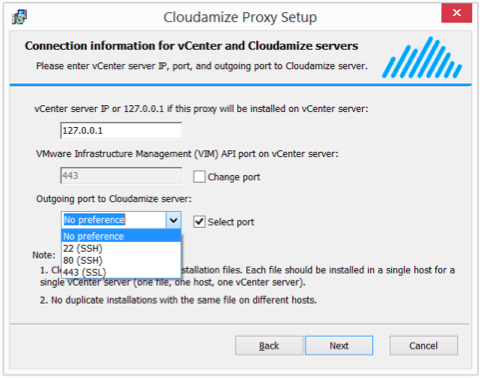Image resolution: width=480 pixels, height=378 pixels.
Task: Select 22 (SSH) from the dropdown list
Action: (121, 248)
